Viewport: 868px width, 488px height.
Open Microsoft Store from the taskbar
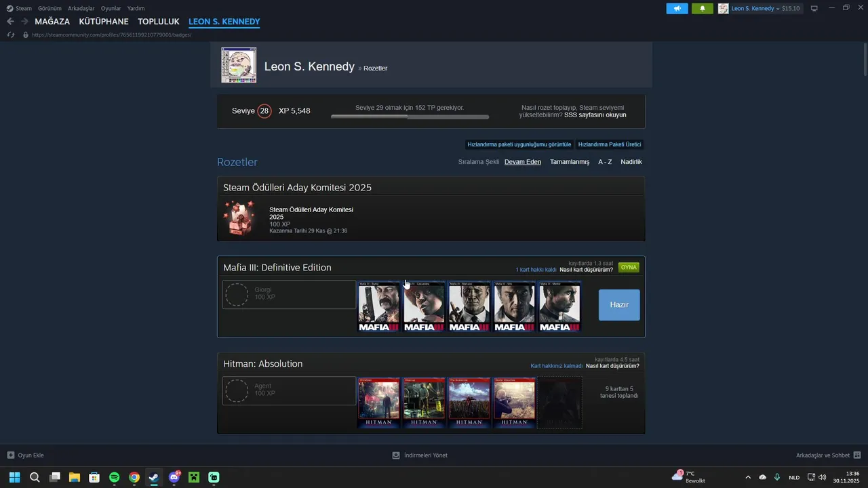pos(94,477)
